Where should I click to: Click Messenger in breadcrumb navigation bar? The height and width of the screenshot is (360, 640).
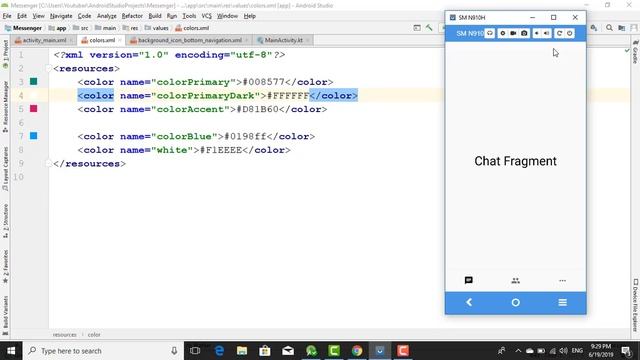(x=23, y=28)
